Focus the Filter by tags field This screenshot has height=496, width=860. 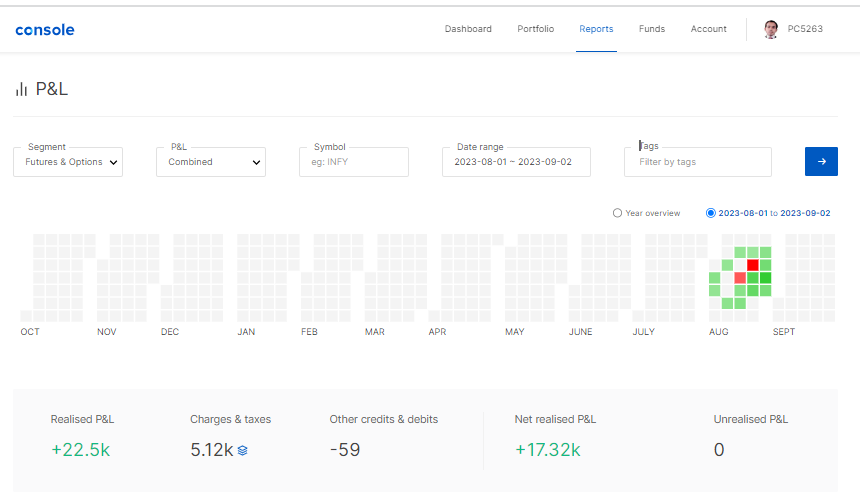(x=698, y=162)
